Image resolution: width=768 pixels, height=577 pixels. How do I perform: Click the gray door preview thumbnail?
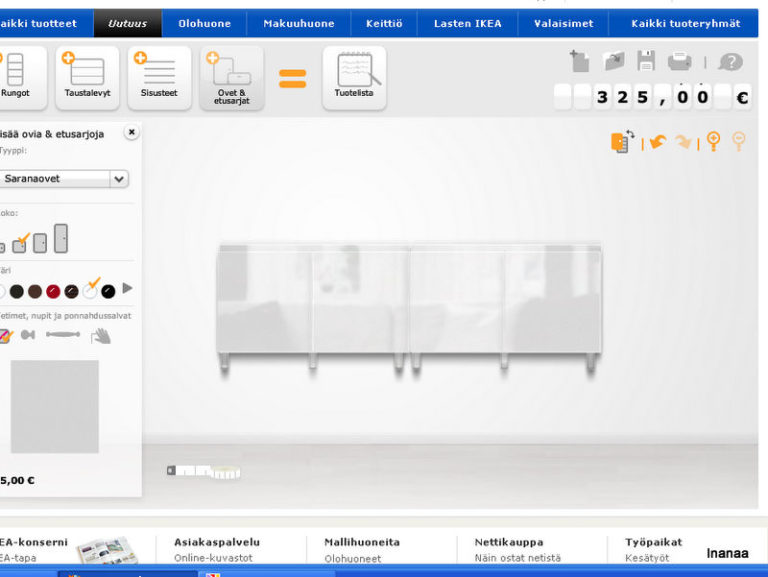pos(54,407)
